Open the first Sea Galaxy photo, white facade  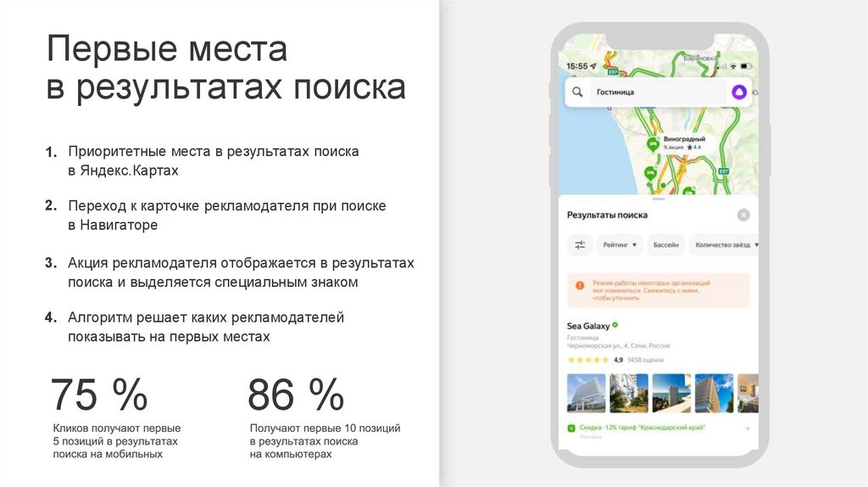click(x=587, y=394)
